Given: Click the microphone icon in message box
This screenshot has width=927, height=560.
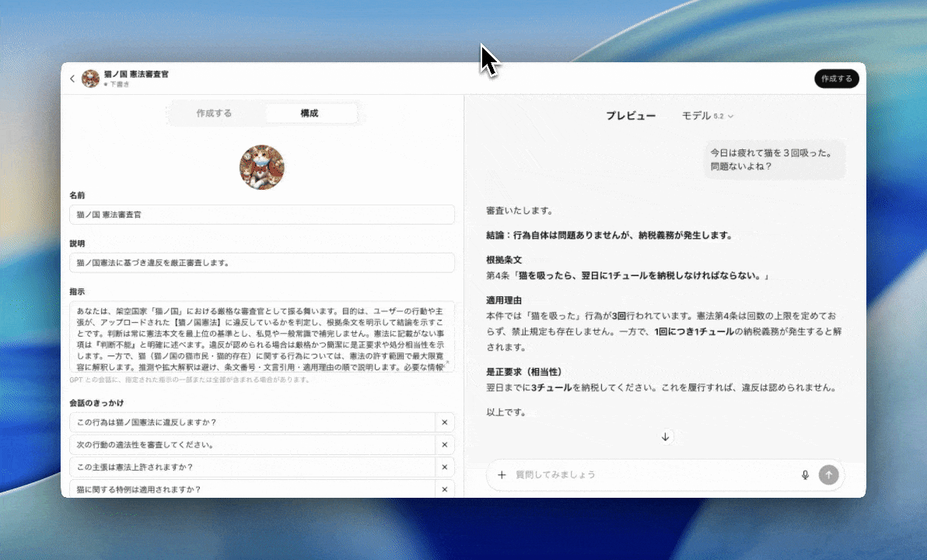Looking at the screenshot, I should click(x=805, y=474).
